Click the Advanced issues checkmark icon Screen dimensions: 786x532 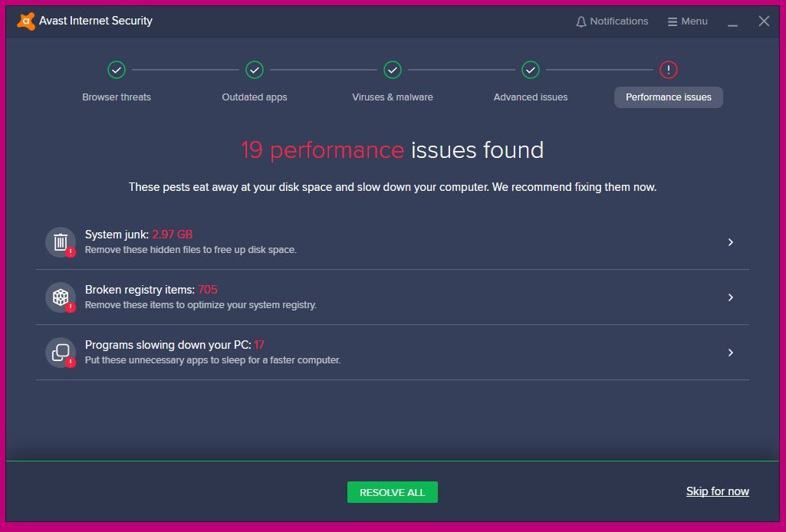(x=531, y=70)
